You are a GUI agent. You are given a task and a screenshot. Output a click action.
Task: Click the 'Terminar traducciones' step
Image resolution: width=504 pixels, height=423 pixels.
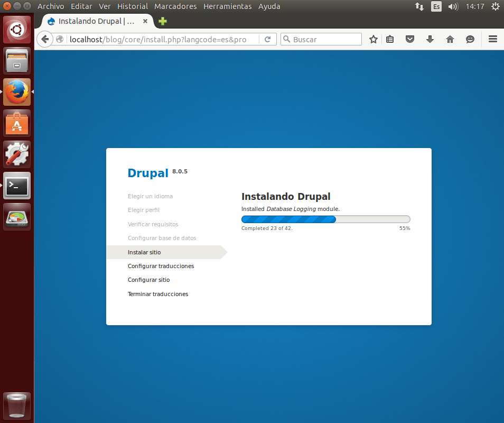tap(158, 294)
